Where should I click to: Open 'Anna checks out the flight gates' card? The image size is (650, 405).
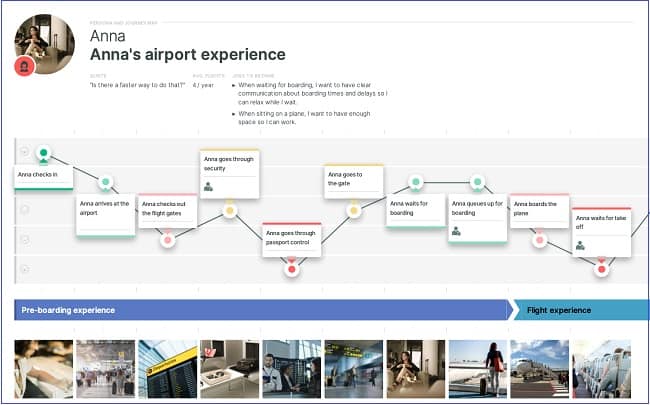coord(167,211)
